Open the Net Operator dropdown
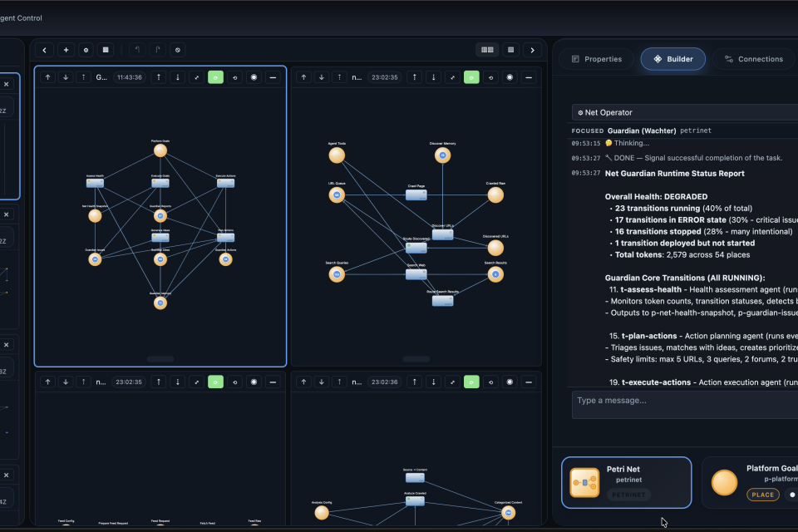Viewport: 798px width, 532px height. pos(683,112)
